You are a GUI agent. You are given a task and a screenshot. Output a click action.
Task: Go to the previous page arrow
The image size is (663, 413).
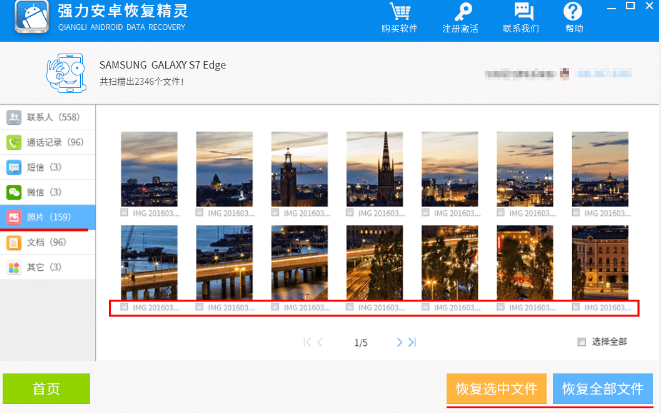[x=320, y=342]
